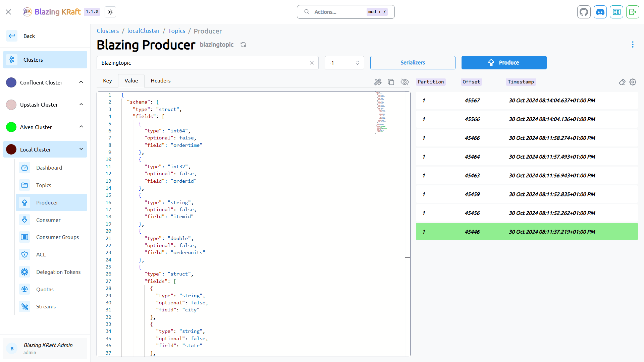Click the format/beautify wand icon

(x=378, y=82)
